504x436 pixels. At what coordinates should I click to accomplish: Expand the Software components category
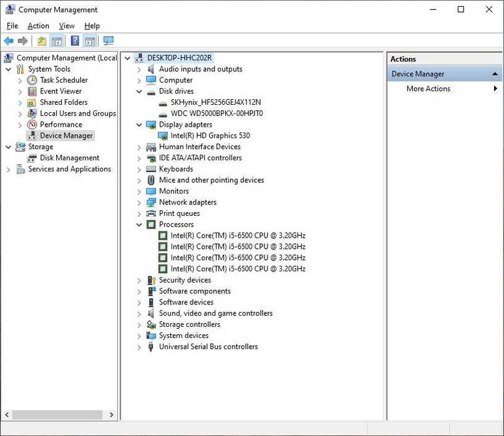pos(139,292)
